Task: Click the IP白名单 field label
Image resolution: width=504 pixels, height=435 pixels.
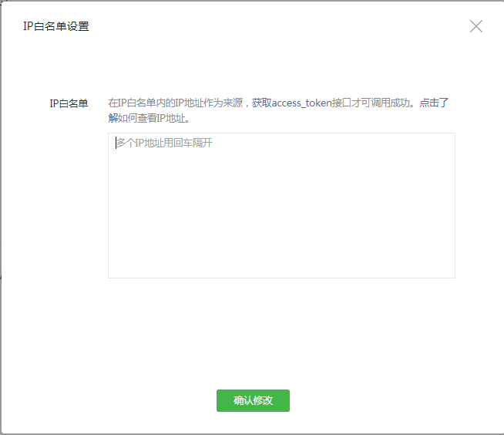Action: coord(69,103)
